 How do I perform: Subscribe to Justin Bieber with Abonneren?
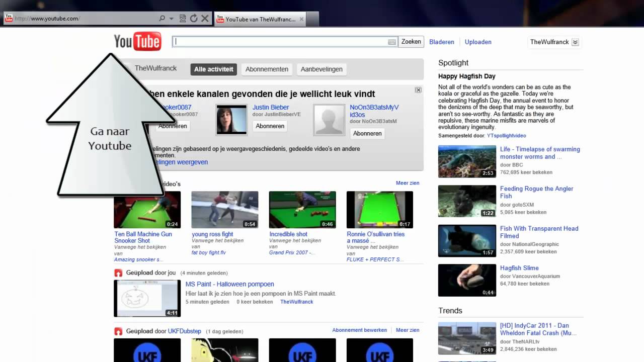(x=270, y=126)
